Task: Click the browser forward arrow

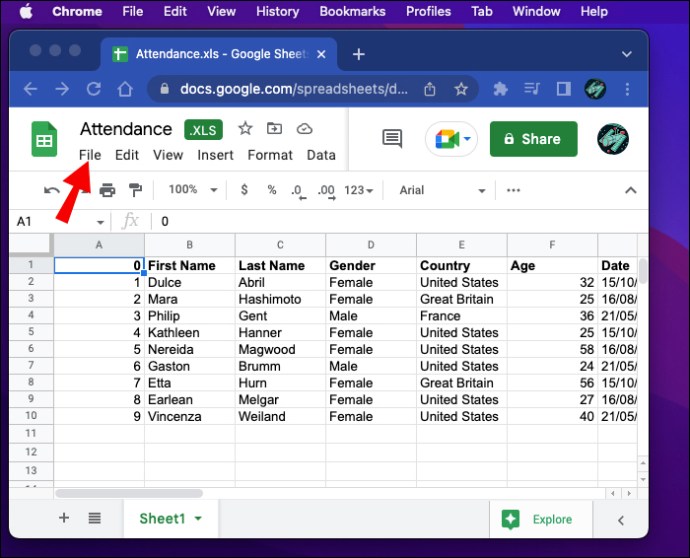Action: [x=62, y=89]
